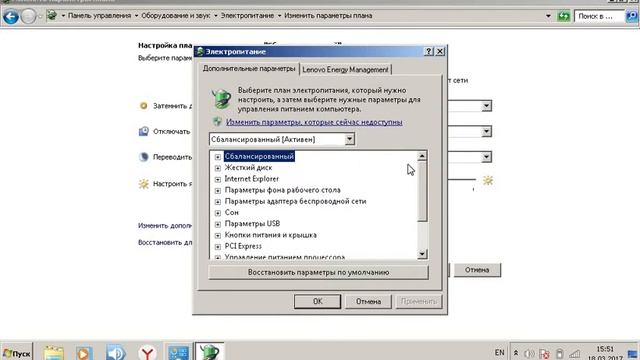Image resolution: width=640 pixels, height=360 pixels.
Task: Click the tree list scrollbar down arrow
Action: pyautogui.click(x=422, y=254)
